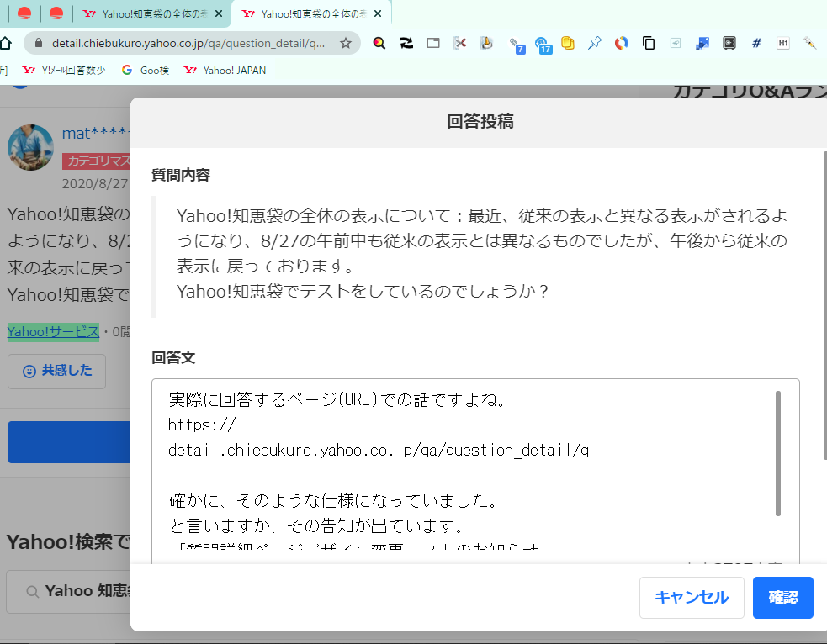The image size is (827, 644).
Task: Click the hand pointer extension icon
Action: click(487, 43)
